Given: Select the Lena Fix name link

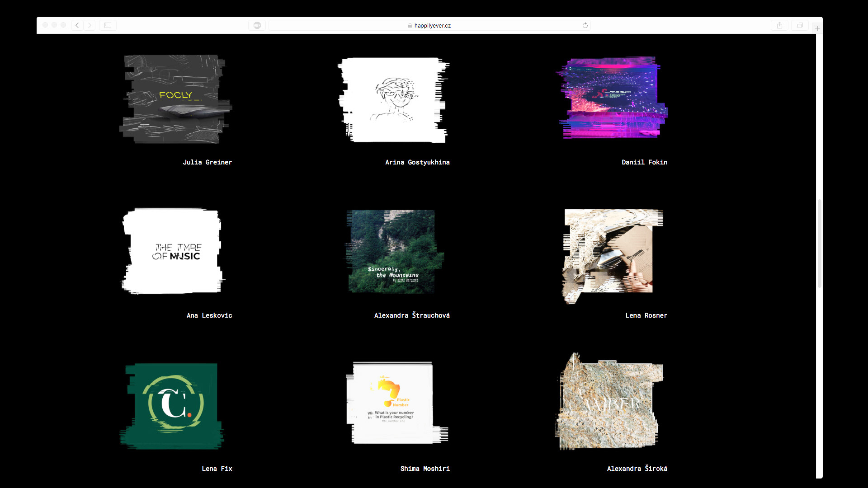Looking at the screenshot, I should pos(217,469).
